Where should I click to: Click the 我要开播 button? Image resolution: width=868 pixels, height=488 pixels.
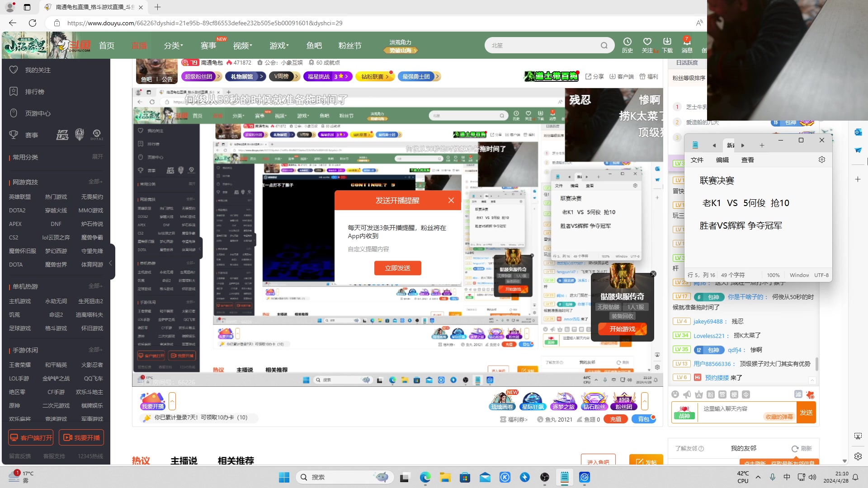click(81, 437)
